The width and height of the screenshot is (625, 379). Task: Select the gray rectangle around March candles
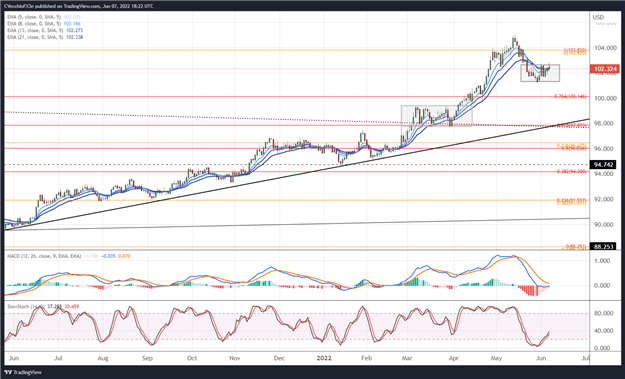tap(436, 116)
